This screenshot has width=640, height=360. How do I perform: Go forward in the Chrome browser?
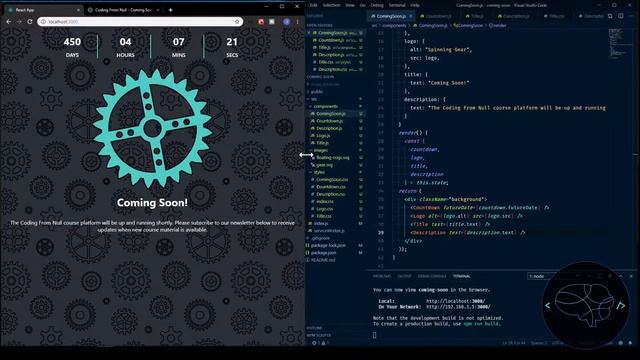19,22
